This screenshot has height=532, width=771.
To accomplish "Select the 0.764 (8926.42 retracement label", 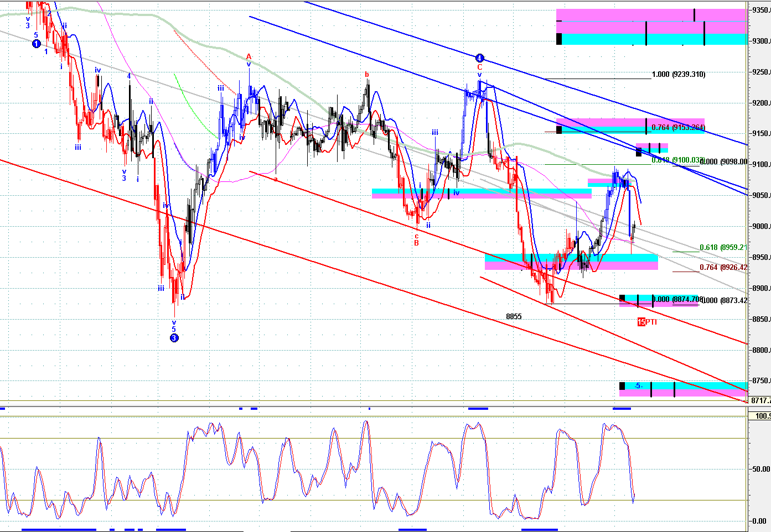I will (723, 267).
